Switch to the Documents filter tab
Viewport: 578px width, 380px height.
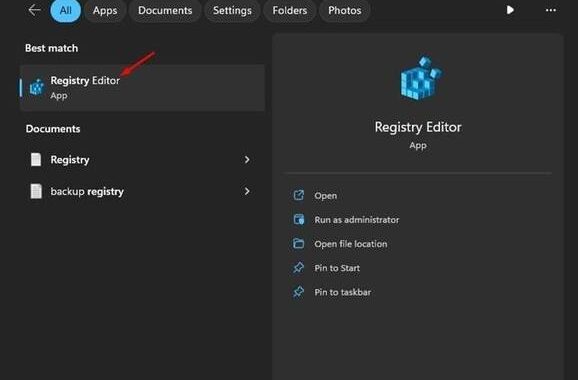click(165, 10)
